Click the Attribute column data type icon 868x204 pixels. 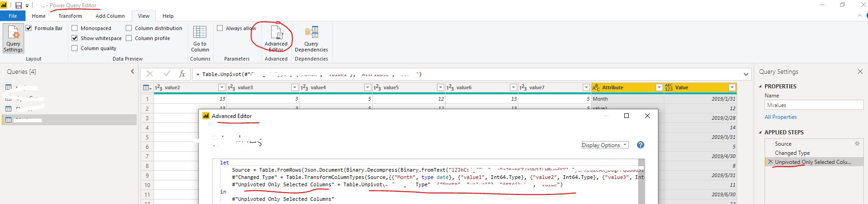[596, 87]
